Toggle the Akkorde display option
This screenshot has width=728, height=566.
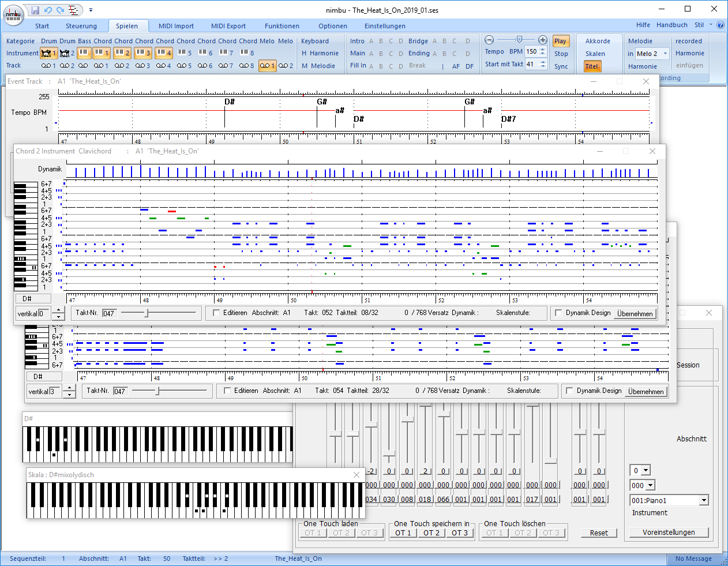tap(598, 41)
